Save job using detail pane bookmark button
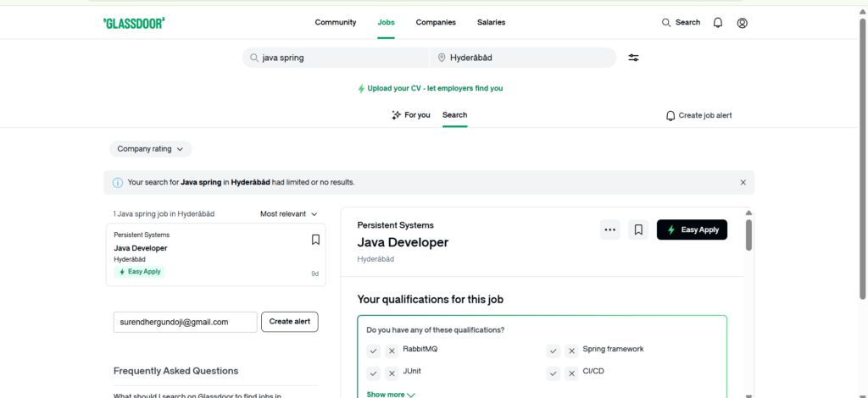868x398 pixels. 638,230
